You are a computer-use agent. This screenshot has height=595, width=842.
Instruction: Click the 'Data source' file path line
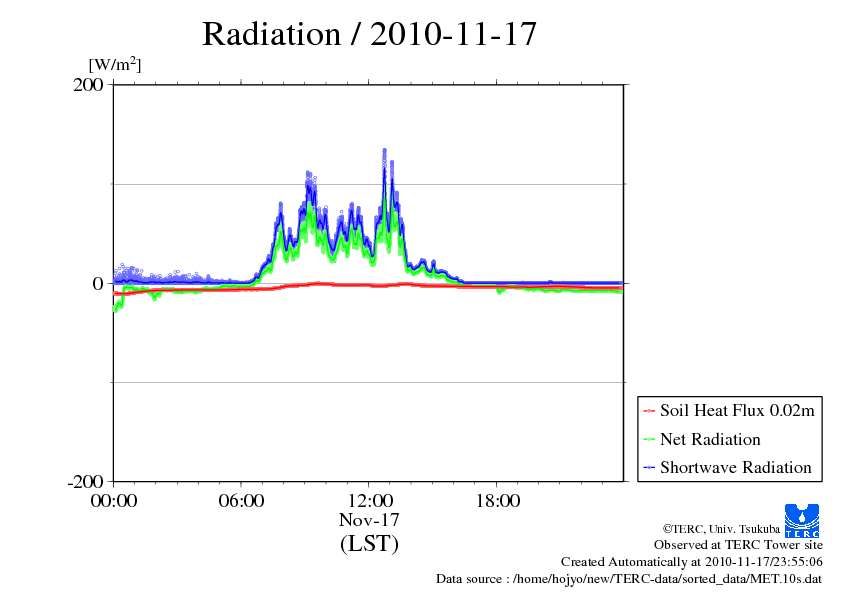pos(629,579)
